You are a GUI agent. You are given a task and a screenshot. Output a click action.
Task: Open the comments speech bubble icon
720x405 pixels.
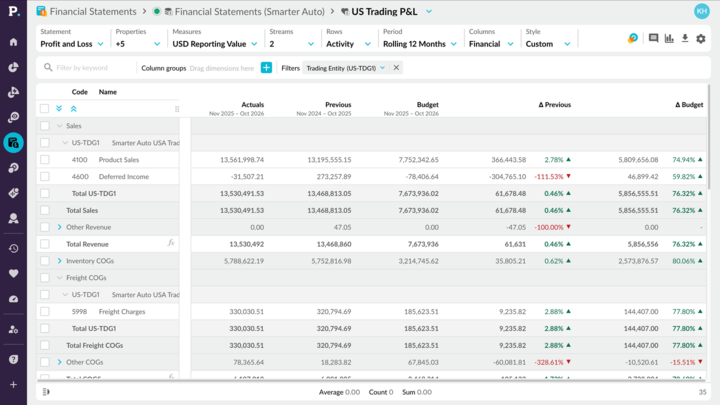click(x=653, y=38)
